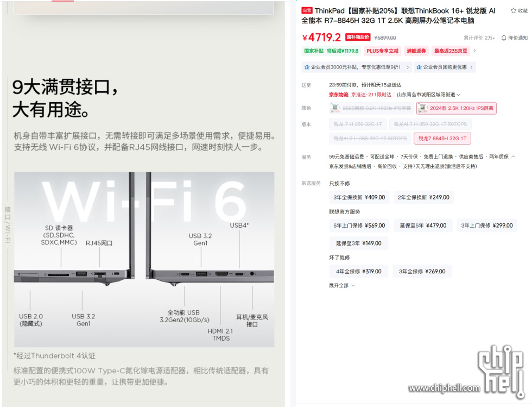Viewport: 532px width, 407px height.
Task: Click the struck-through ¥5899.00 original price
Action: (385, 38)
